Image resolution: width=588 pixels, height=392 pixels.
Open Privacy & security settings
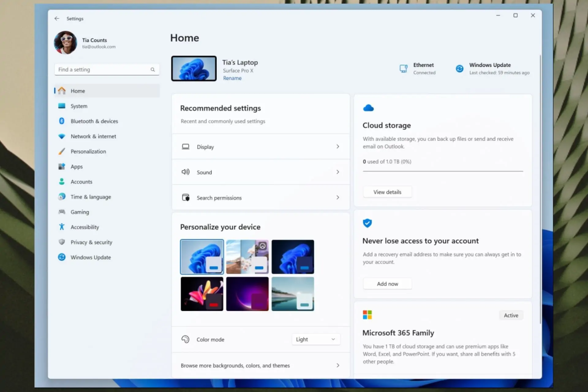tap(92, 242)
